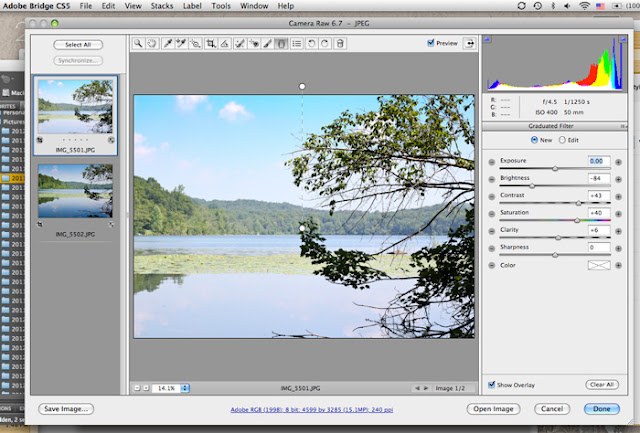Toggle the Preview checkbox
Screen dimensions: 640x433
431,43
